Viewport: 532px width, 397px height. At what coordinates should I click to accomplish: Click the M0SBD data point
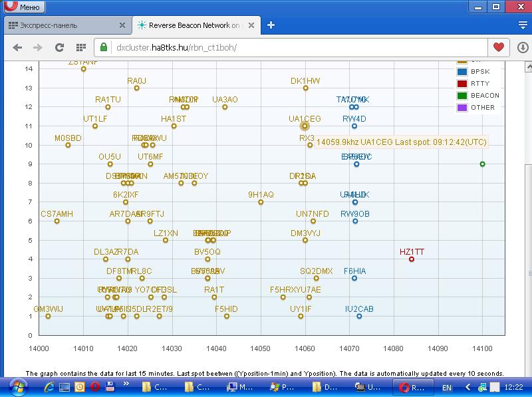(68, 145)
